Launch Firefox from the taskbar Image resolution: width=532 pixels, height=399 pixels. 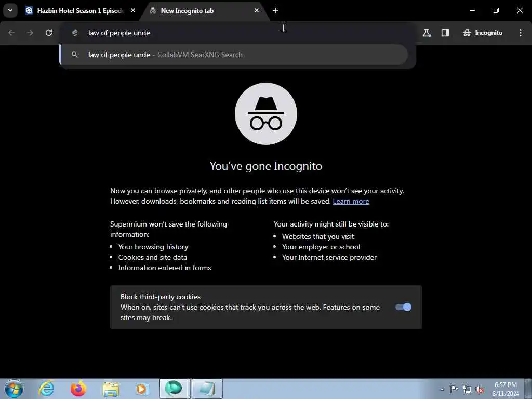coord(78,389)
